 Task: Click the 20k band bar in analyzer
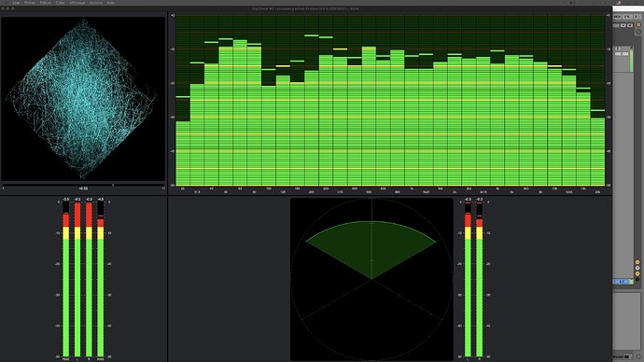click(x=597, y=151)
